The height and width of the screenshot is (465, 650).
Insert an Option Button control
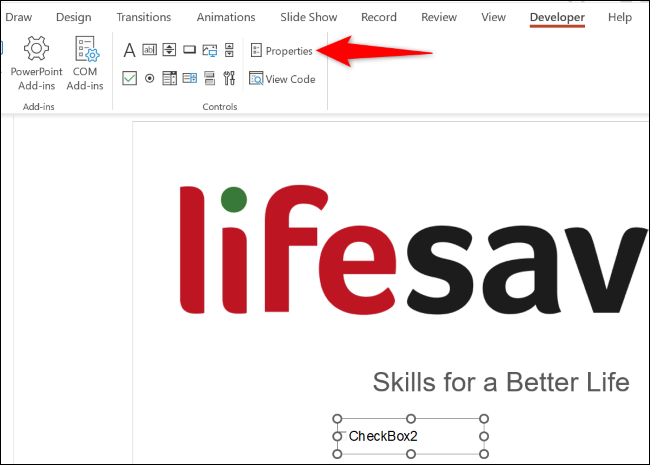tap(150, 78)
